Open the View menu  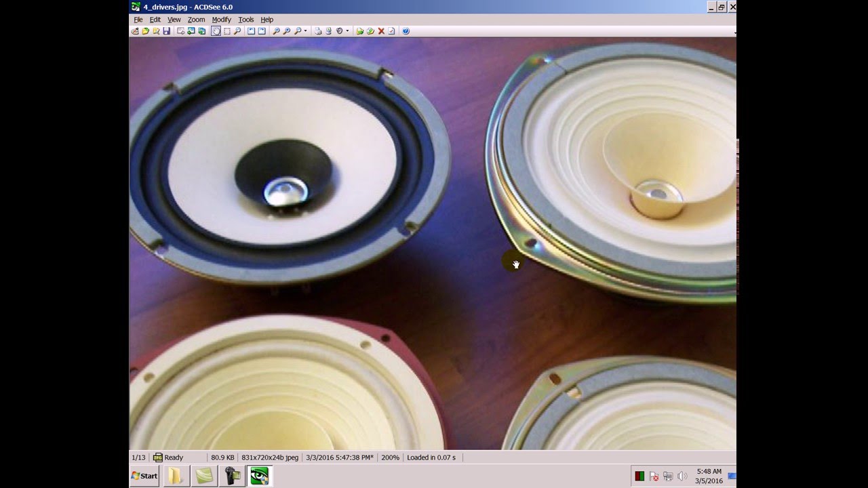point(174,20)
